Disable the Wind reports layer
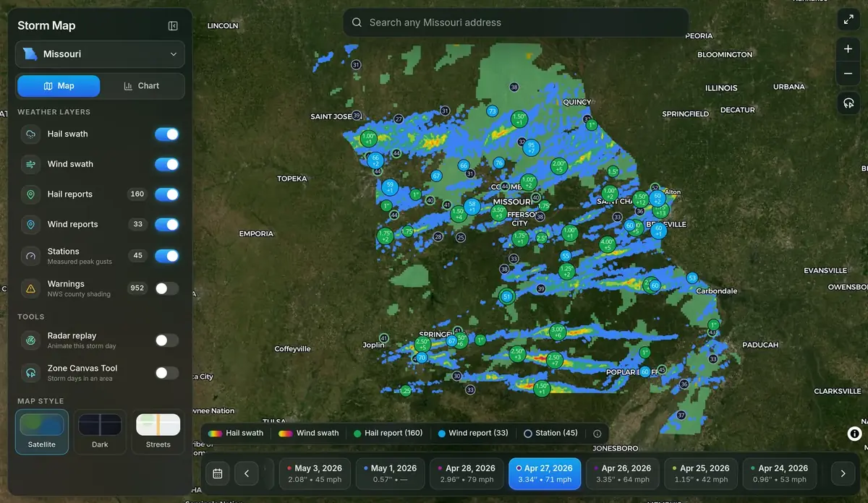 167,225
